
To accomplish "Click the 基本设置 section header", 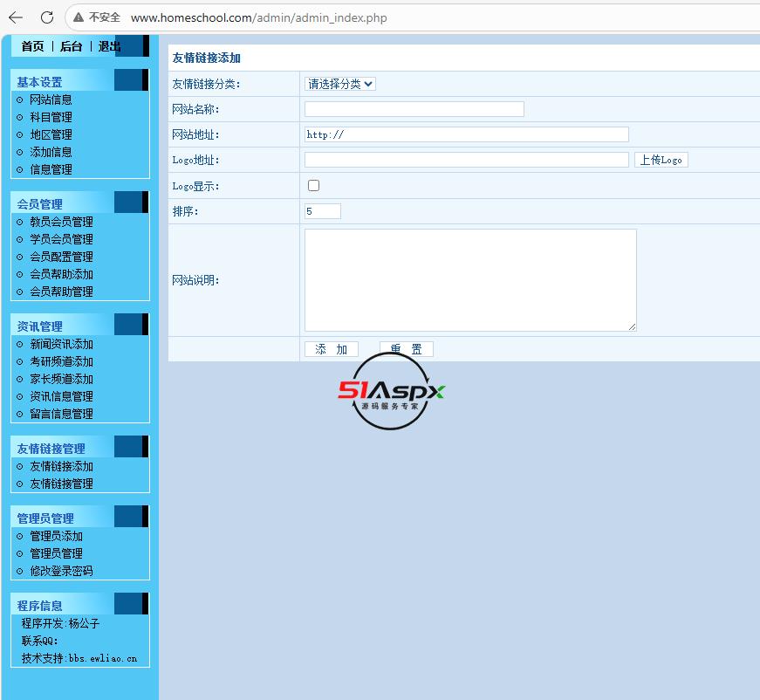I will (40, 82).
